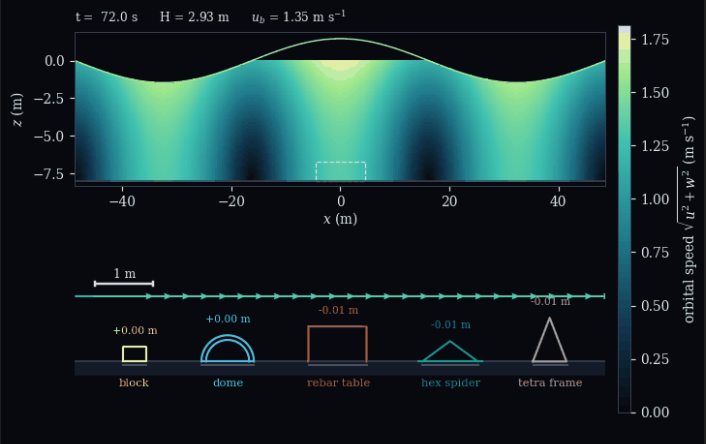Click the gray tetra frame triangle
Image resolution: width=706 pixels, height=444 pixels.
pyautogui.click(x=549, y=340)
